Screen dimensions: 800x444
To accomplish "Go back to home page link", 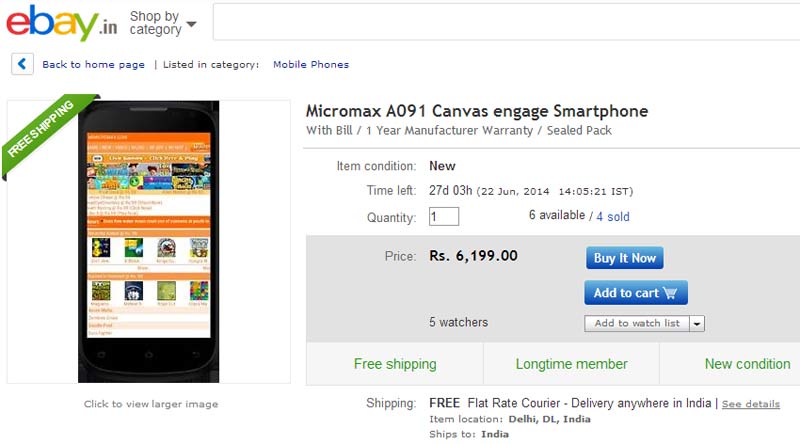I will coord(93,65).
